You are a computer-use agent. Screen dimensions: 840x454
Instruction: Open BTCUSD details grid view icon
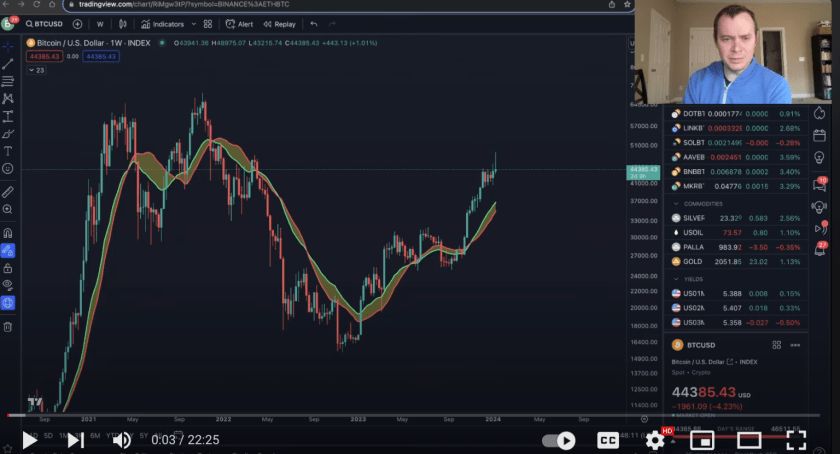[x=776, y=345]
